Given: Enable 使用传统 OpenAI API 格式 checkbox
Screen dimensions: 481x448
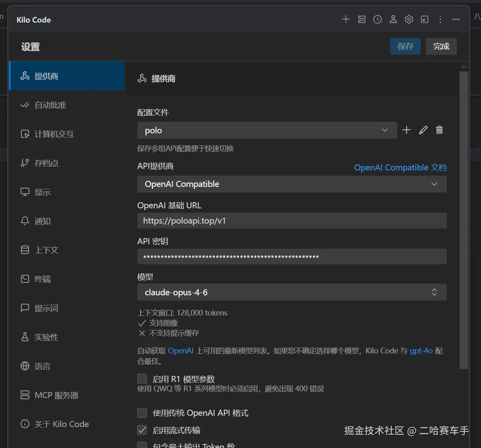Looking at the screenshot, I should pos(142,413).
